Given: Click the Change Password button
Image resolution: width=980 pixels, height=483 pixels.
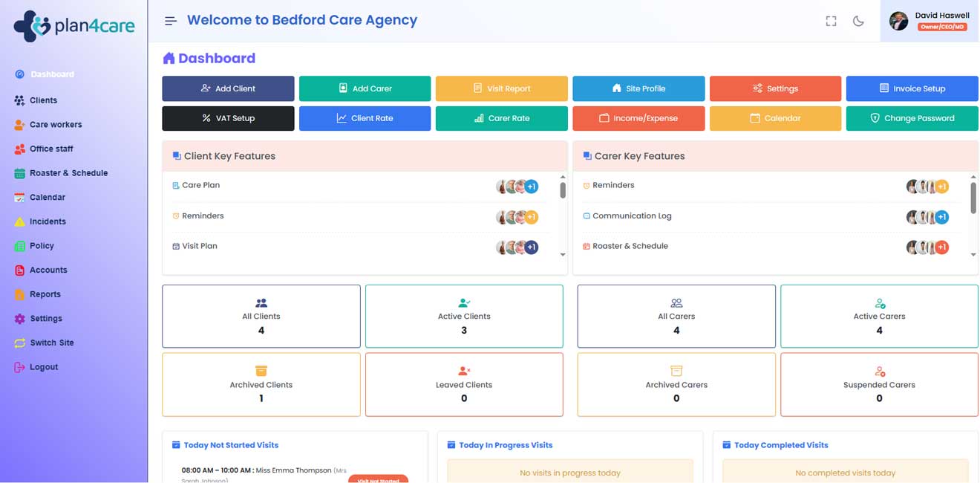Looking at the screenshot, I should (x=912, y=118).
